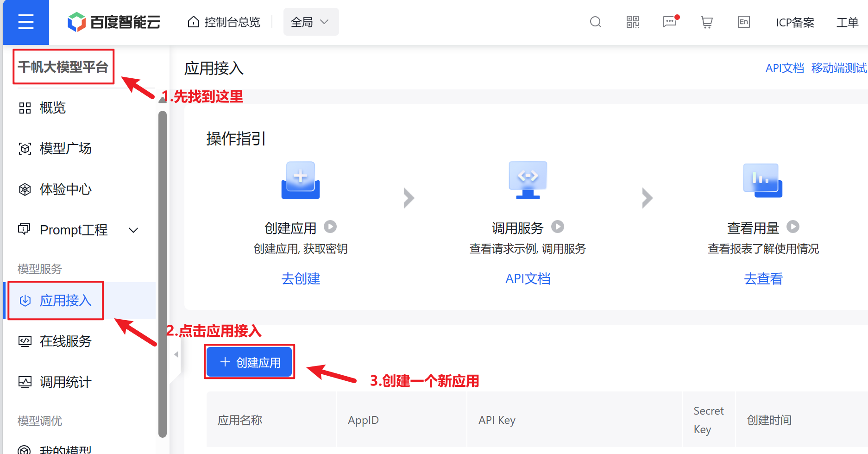
Task: Open the hamburger menu in top-left corner
Action: (x=26, y=22)
